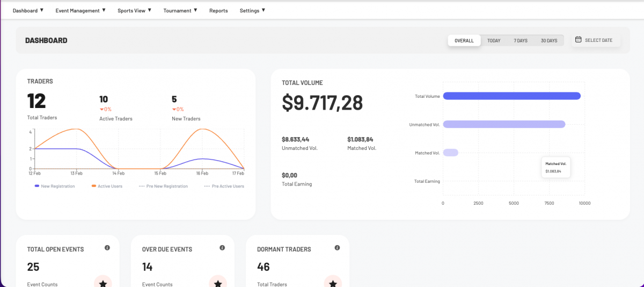Click the Total Volume chart bar
The height and width of the screenshot is (287, 644).
(x=511, y=96)
